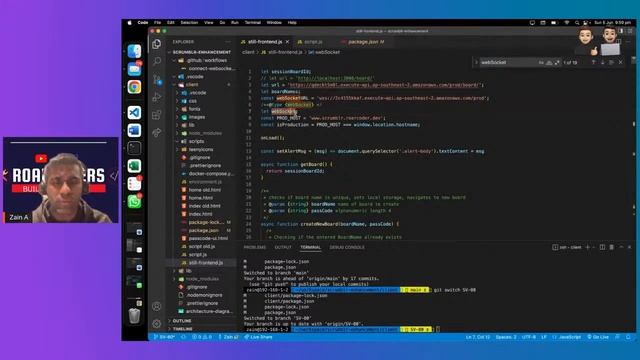
Task: Open the Search view in the activity bar
Action: point(157,61)
